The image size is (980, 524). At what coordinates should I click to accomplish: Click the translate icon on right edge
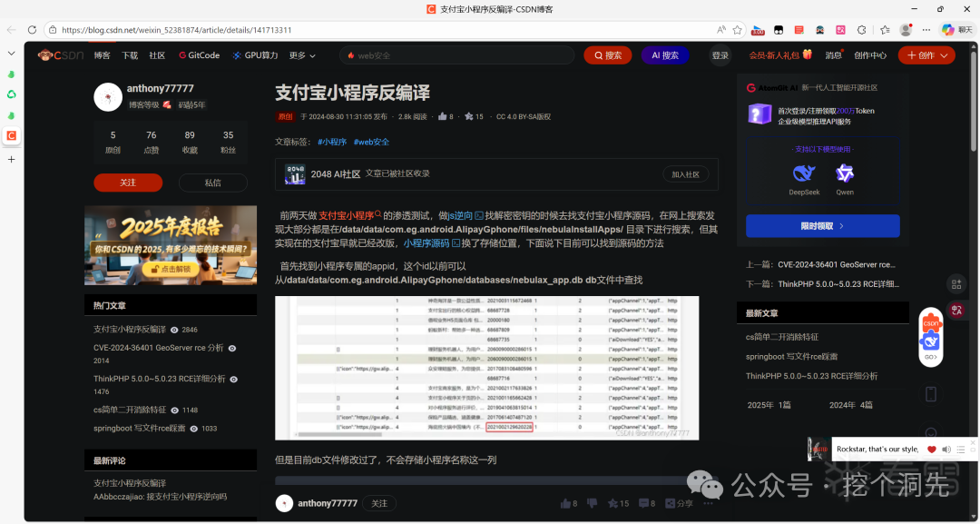click(x=956, y=310)
